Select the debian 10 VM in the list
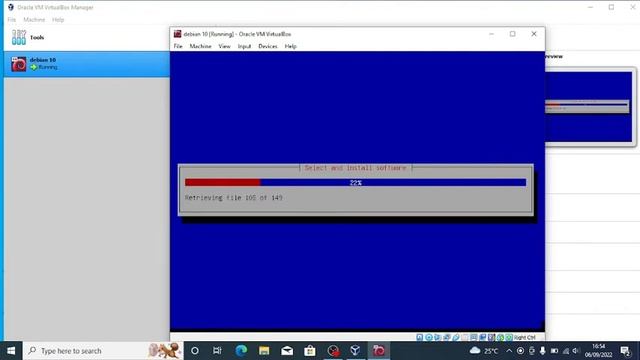Viewport: 640px width, 360px height. [x=87, y=64]
